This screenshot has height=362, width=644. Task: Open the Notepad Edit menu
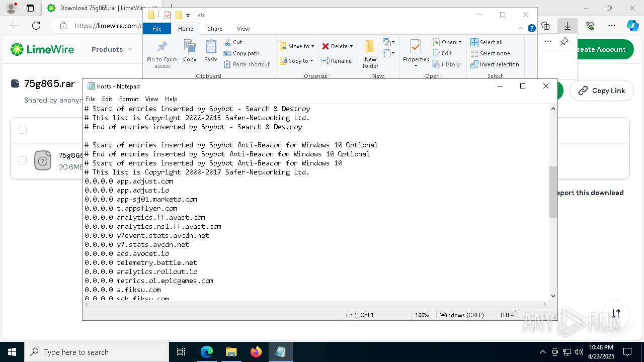[x=107, y=99]
